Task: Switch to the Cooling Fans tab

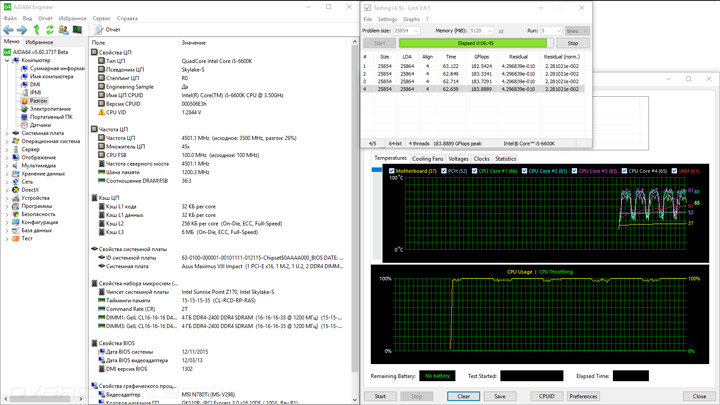Action: tap(428, 158)
